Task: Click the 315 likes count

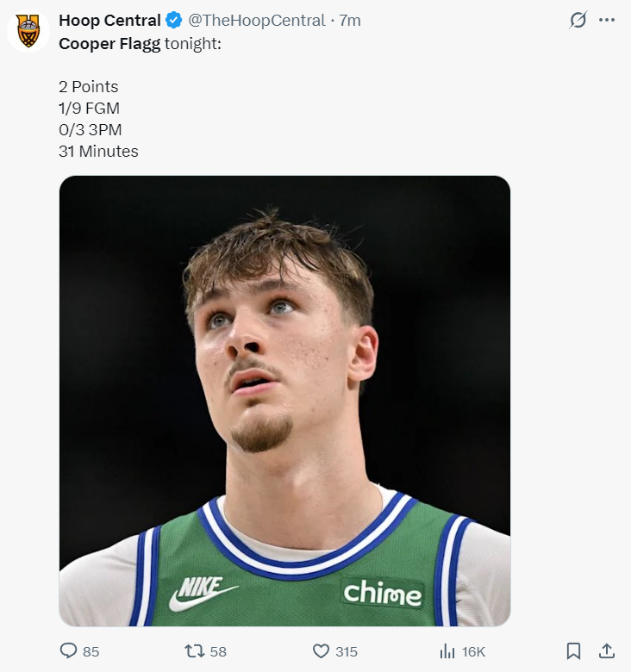Action: tap(347, 652)
